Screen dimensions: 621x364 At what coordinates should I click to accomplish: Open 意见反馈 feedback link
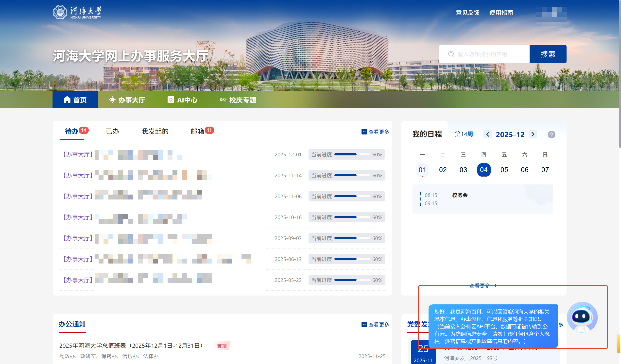(x=467, y=13)
